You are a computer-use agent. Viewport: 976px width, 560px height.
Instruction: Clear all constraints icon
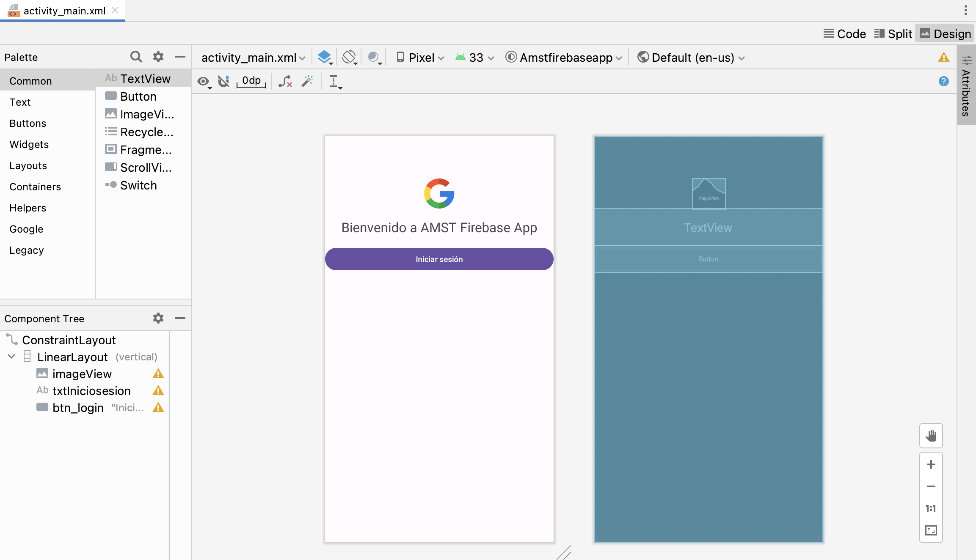point(285,81)
